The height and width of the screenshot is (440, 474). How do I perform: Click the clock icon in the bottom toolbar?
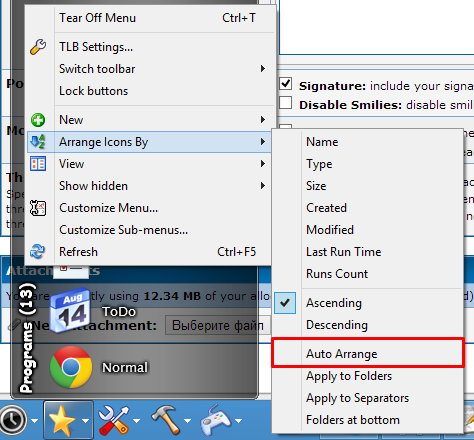coord(13,421)
